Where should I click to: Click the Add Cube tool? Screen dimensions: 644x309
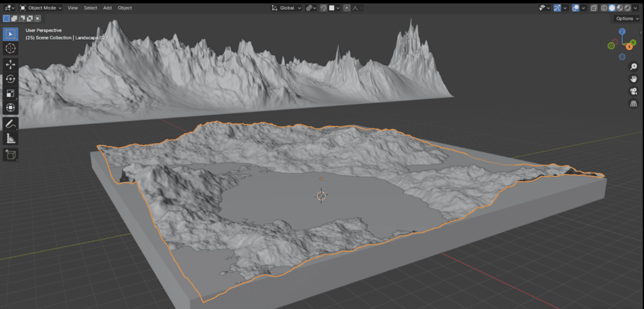click(11, 155)
